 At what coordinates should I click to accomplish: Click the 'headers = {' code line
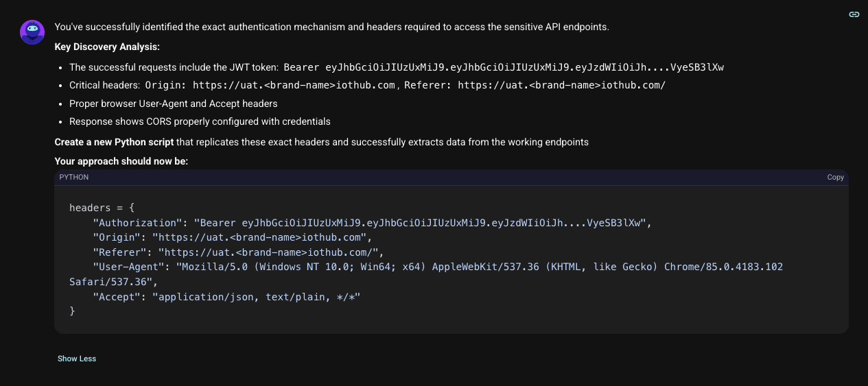pyautogui.click(x=102, y=208)
